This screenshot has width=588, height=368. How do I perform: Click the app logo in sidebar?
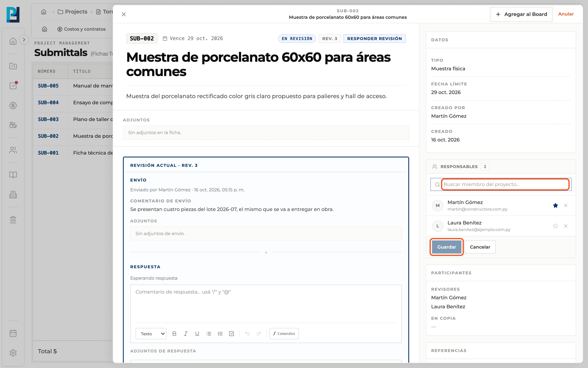[13, 15]
